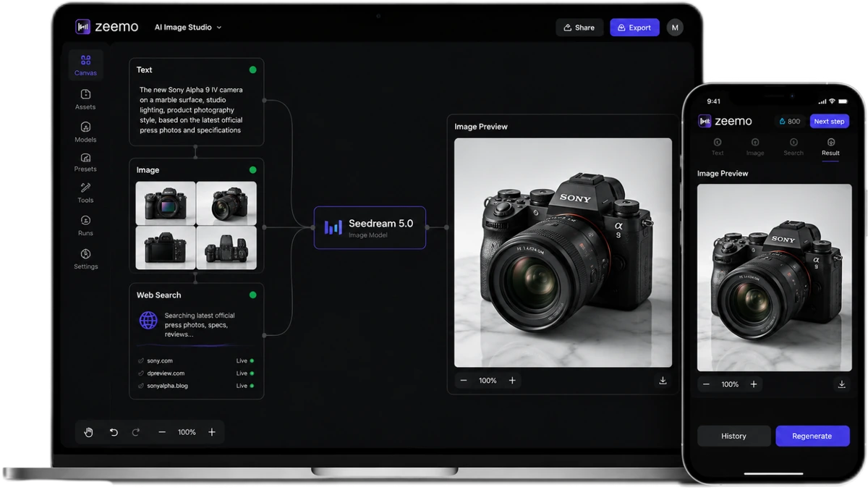Image resolution: width=868 pixels, height=490 pixels.
Task: Select the top-right camera thumbnail
Action: tap(226, 203)
